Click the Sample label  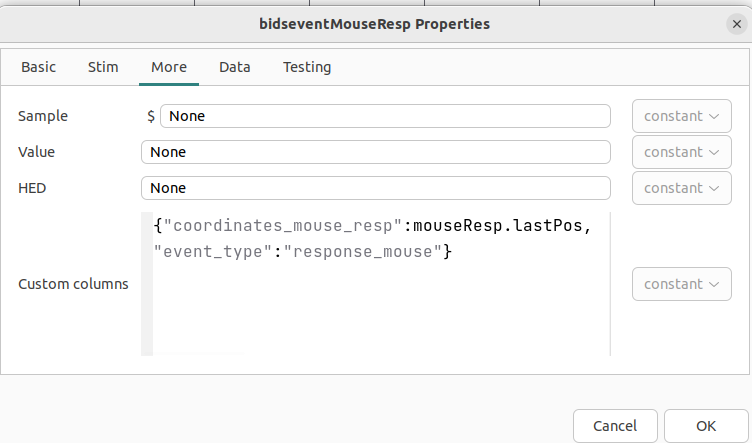click(x=43, y=116)
